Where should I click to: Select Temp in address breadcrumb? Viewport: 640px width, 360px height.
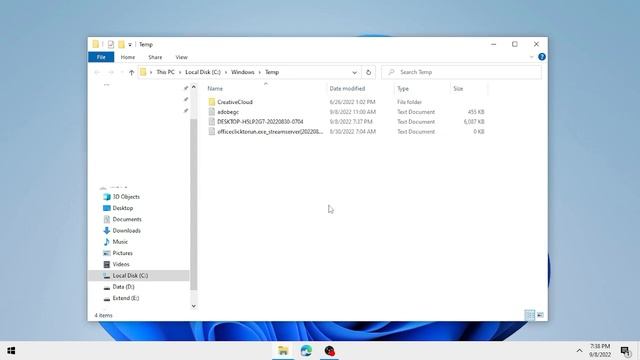272,72
